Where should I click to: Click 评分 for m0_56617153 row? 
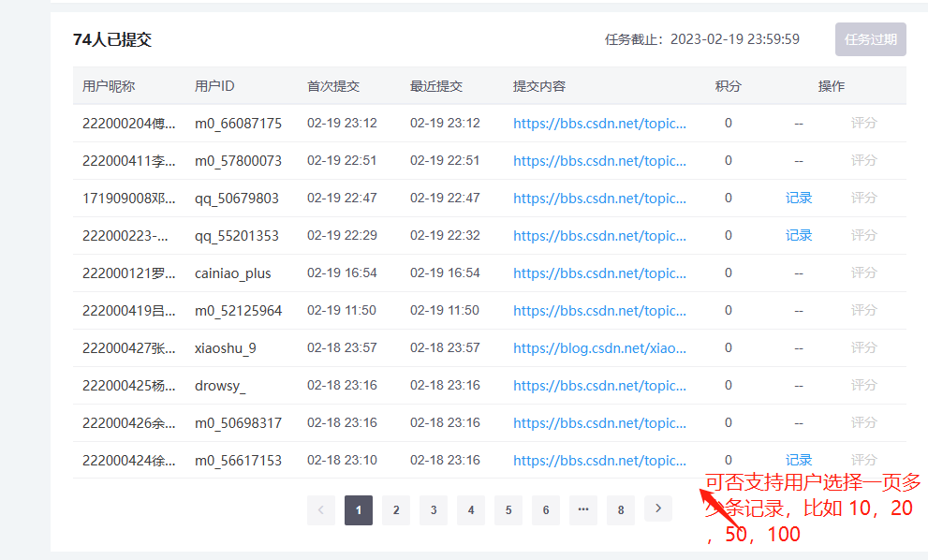click(863, 460)
